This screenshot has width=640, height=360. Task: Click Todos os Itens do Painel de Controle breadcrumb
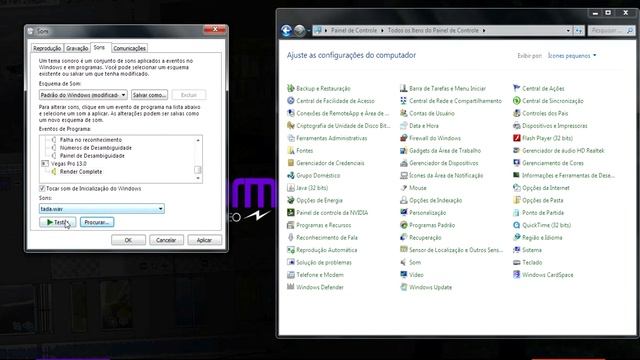(433, 31)
